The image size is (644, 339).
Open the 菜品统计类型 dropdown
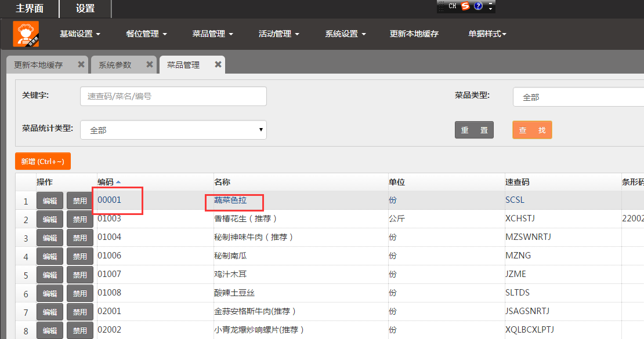173,130
